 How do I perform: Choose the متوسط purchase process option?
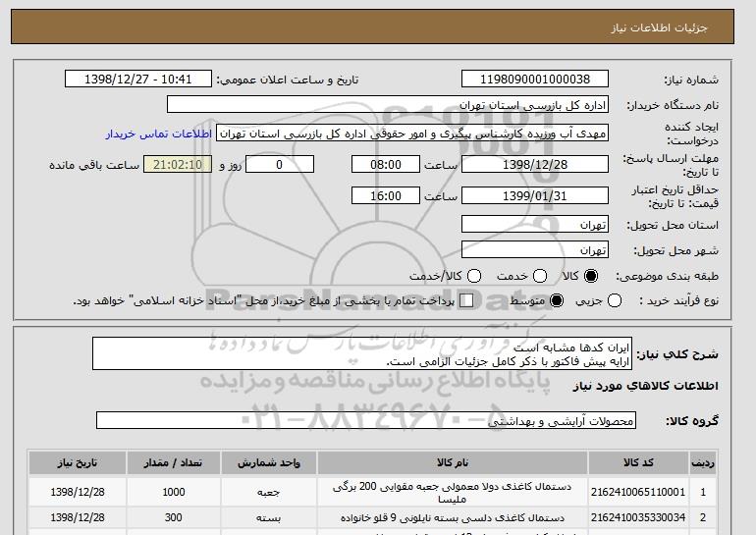(x=557, y=300)
